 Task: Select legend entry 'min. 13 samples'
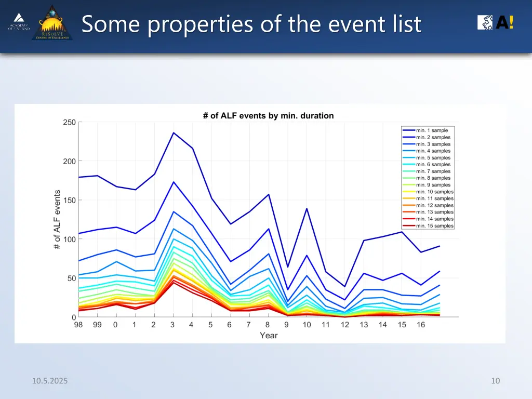pyautogui.click(x=428, y=212)
